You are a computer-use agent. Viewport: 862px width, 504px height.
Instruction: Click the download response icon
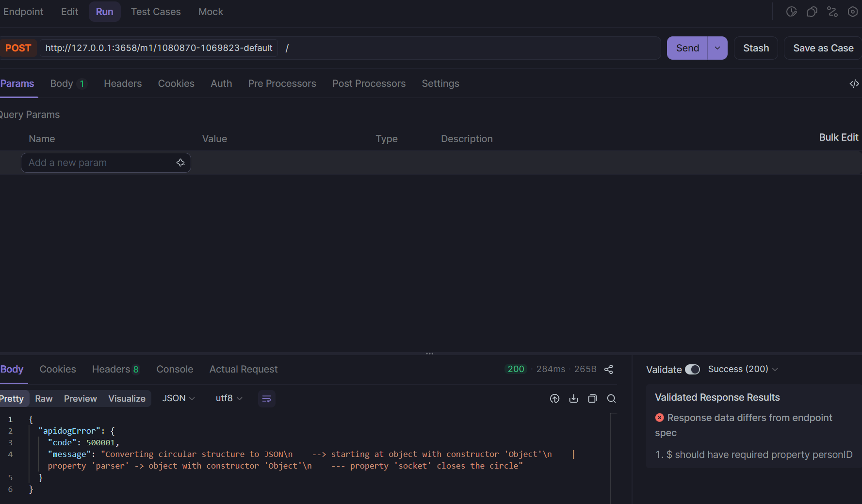click(573, 399)
